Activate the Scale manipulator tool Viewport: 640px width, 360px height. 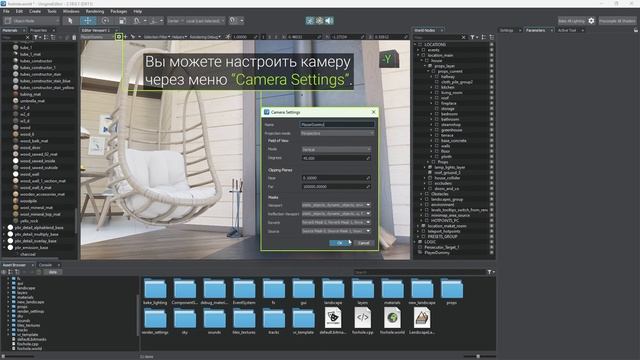tap(122, 20)
